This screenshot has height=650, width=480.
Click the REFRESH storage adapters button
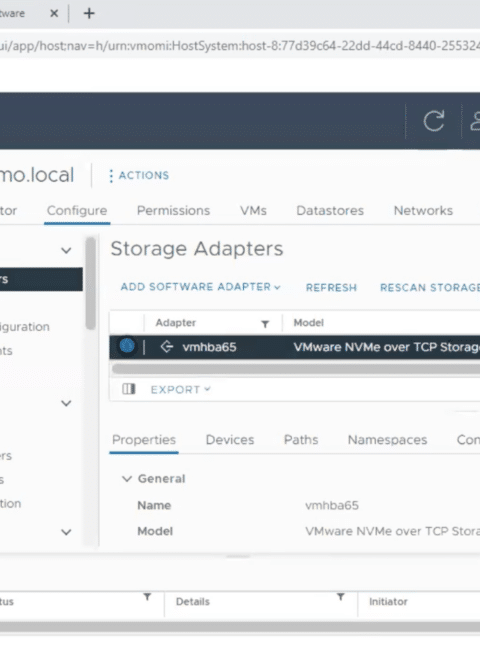click(x=331, y=287)
